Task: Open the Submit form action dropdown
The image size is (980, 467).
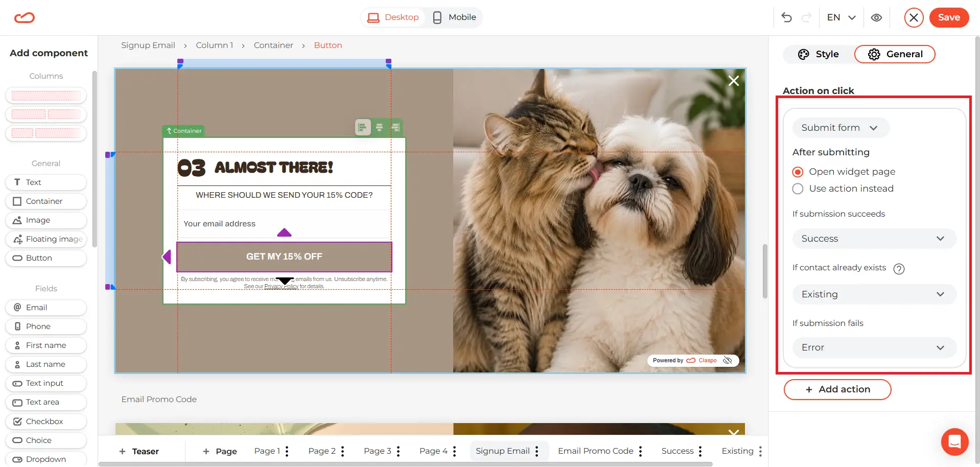Action: tap(841, 128)
